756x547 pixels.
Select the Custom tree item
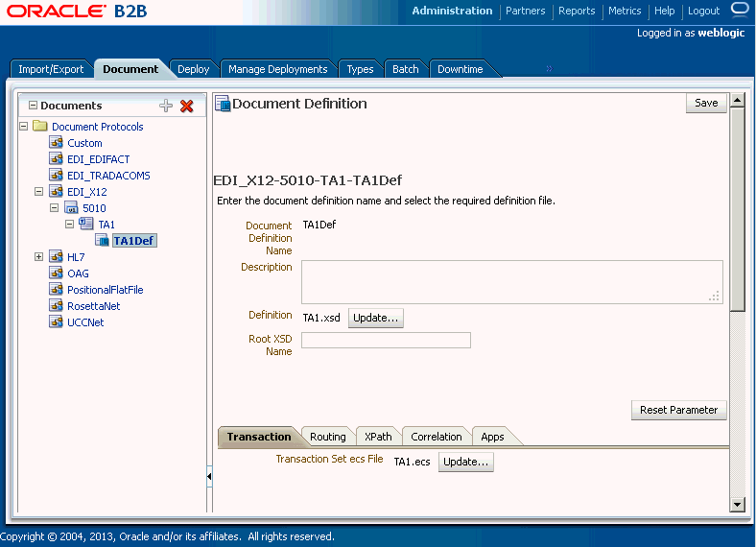[x=84, y=143]
